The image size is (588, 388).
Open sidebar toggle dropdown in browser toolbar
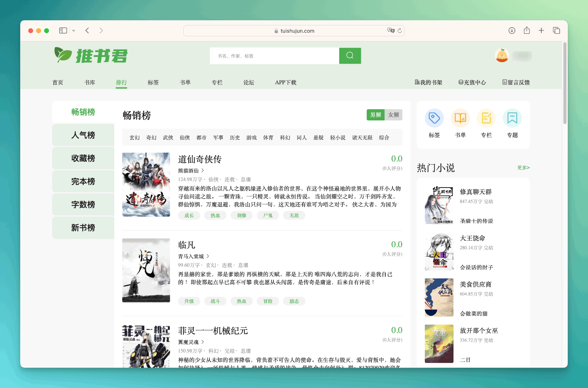pyautogui.click(x=74, y=31)
